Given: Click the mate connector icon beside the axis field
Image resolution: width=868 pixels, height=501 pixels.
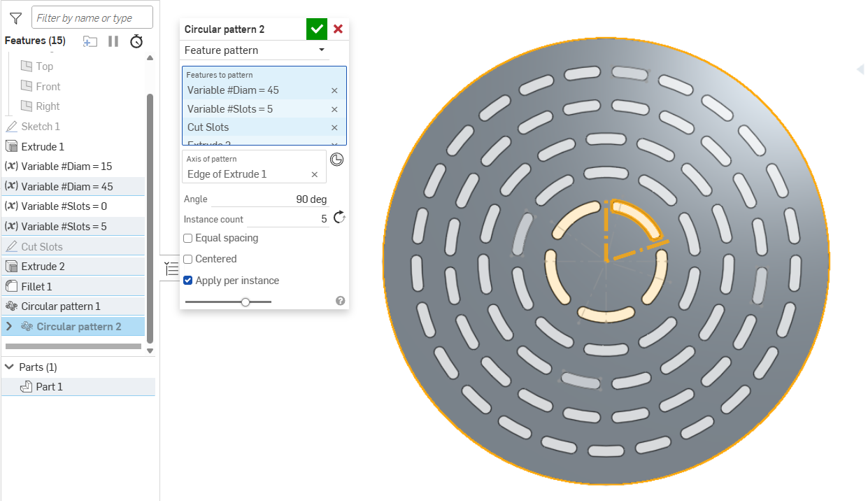Looking at the screenshot, I should click(x=337, y=160).
